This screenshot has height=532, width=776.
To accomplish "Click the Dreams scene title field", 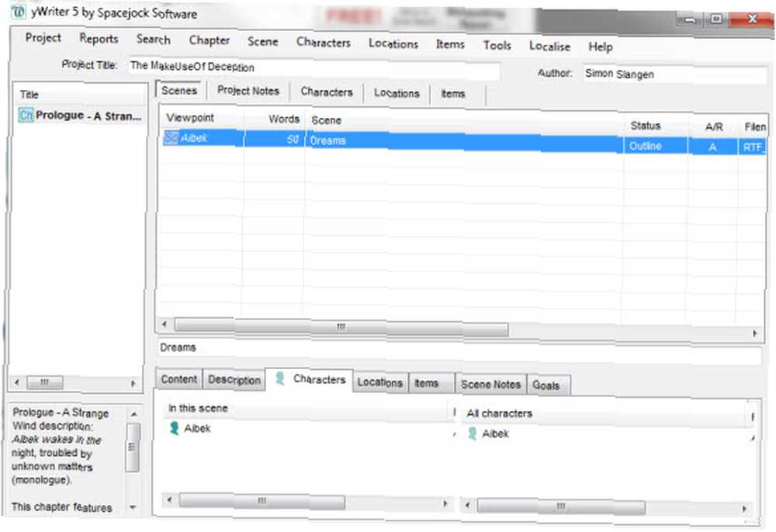I will click(x=459, y=350).
